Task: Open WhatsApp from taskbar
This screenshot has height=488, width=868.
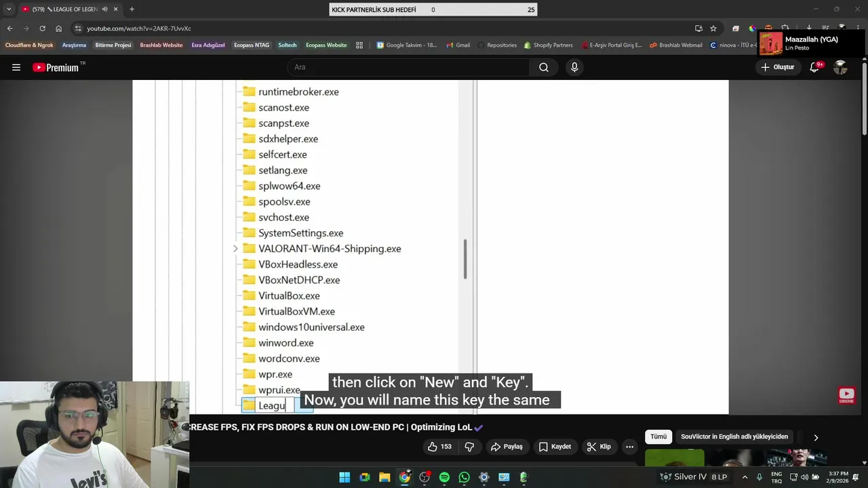Action: [x=464, y=477]
